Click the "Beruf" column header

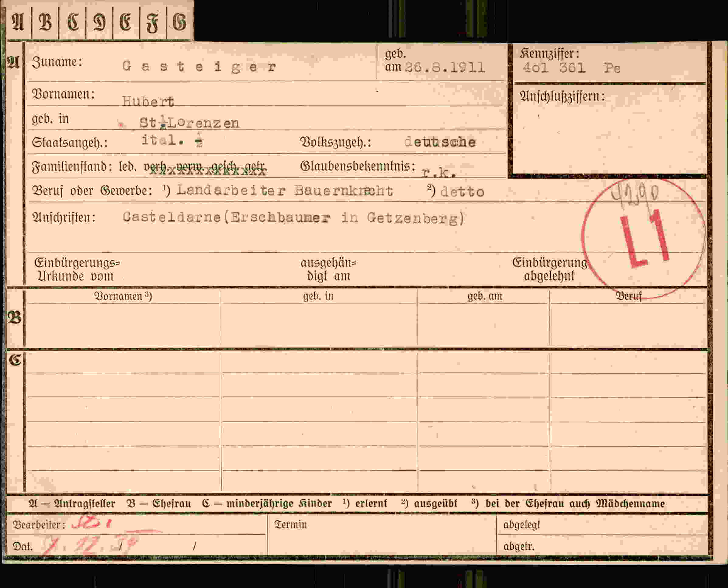628,297
